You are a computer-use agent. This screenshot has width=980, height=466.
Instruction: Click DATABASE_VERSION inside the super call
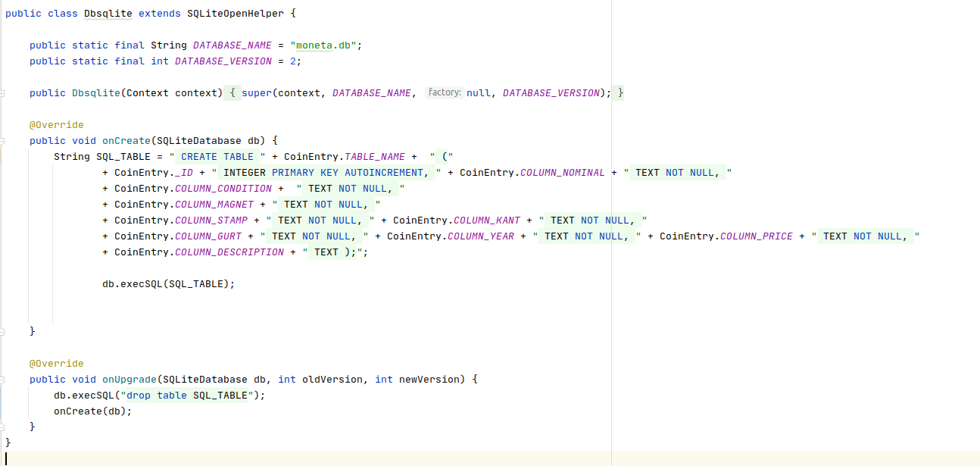click(x=551, y=93)
